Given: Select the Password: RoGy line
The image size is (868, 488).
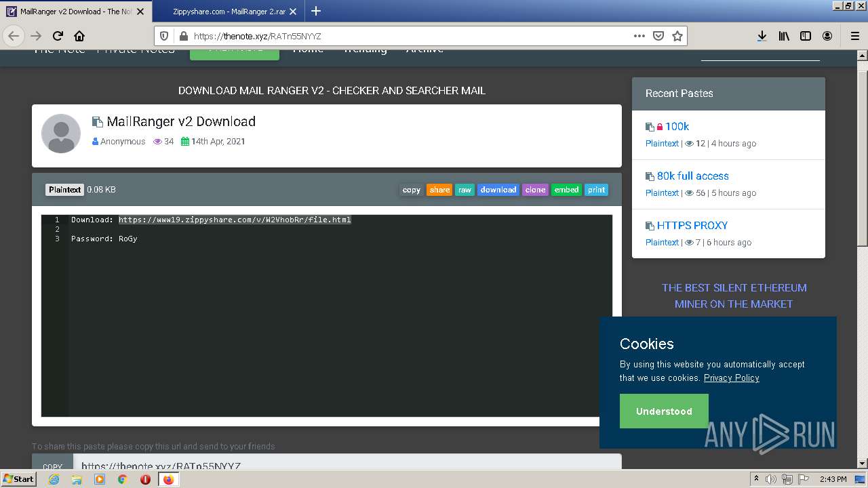Looking at the screenshot, I should coord(104,239).
